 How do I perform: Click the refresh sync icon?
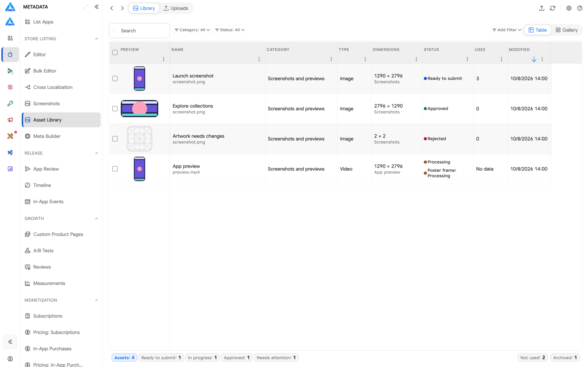coord(552,8)
